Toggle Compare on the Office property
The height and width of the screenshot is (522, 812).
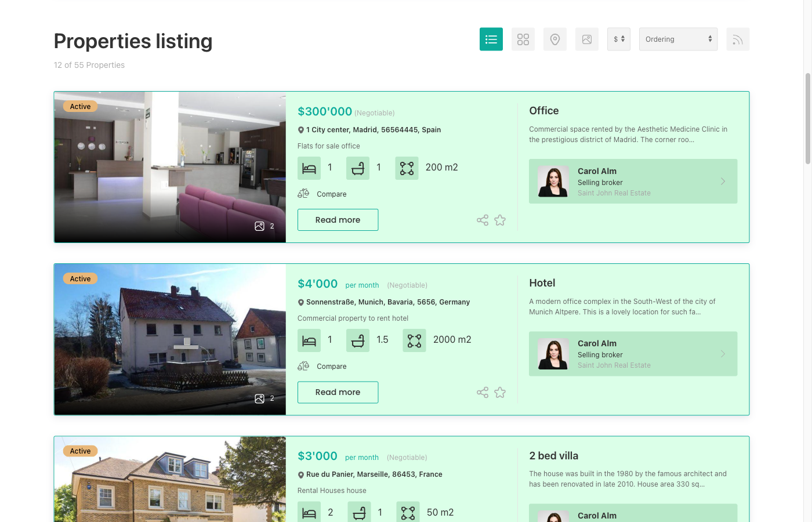click(322, 193)
